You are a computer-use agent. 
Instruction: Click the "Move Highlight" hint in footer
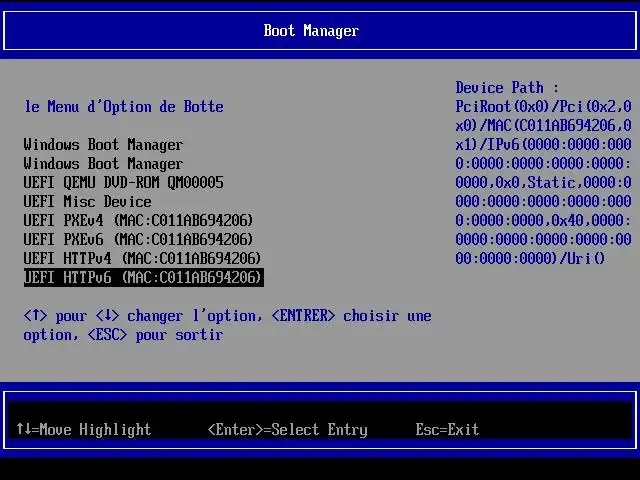click(x=84, y=429)
